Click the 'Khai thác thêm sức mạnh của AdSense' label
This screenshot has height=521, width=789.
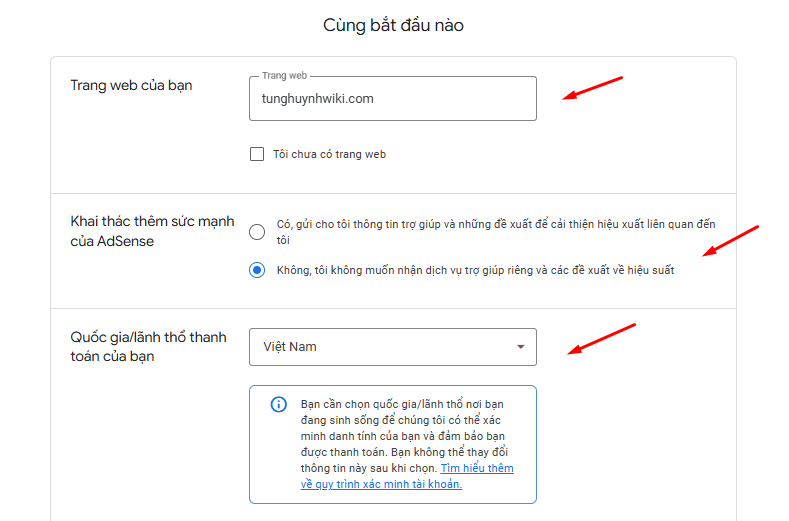152,231
